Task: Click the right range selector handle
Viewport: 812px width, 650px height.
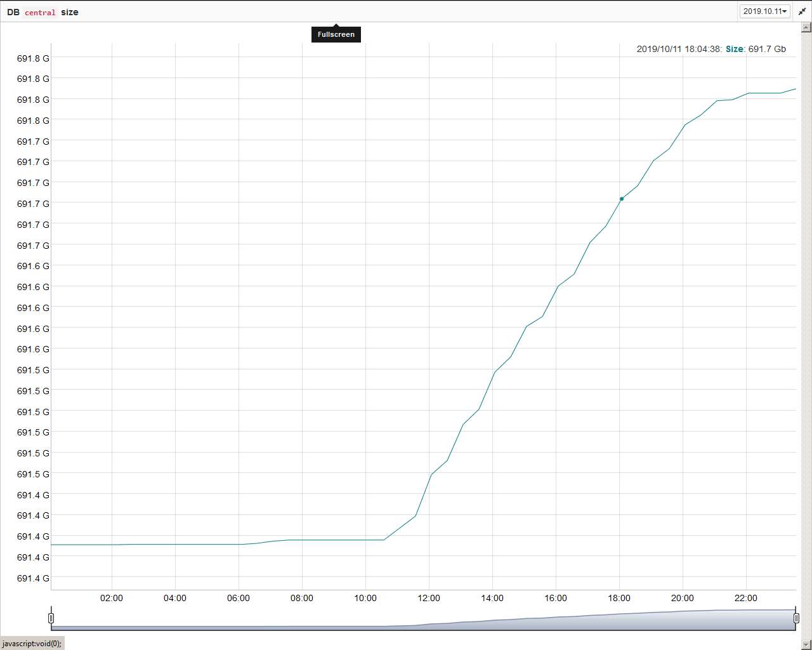Action: (796, 618)
